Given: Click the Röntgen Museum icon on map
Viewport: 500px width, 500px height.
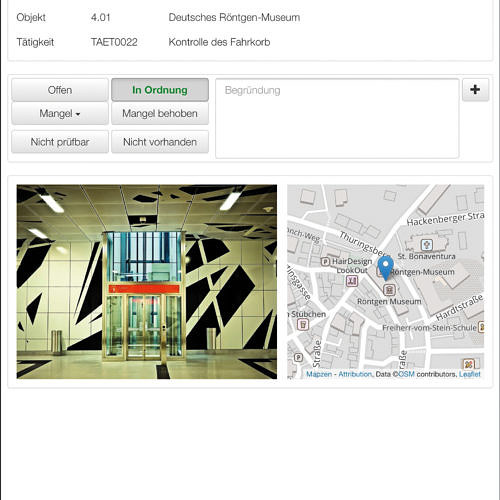Looking at the screenshot, I should pos(389,290).
